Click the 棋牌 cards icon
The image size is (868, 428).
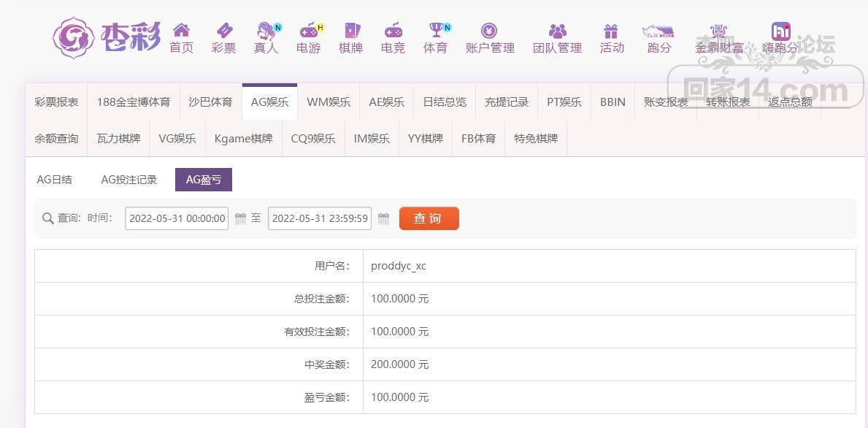350,31
